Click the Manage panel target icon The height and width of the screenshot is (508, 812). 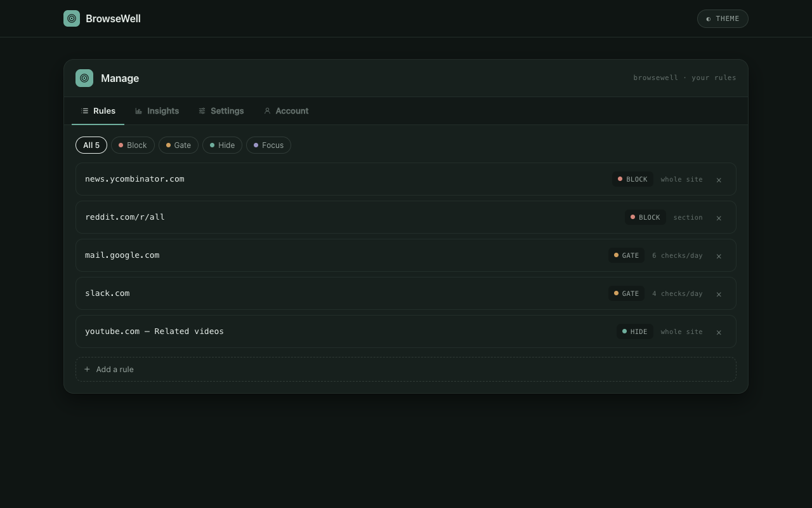84,78
